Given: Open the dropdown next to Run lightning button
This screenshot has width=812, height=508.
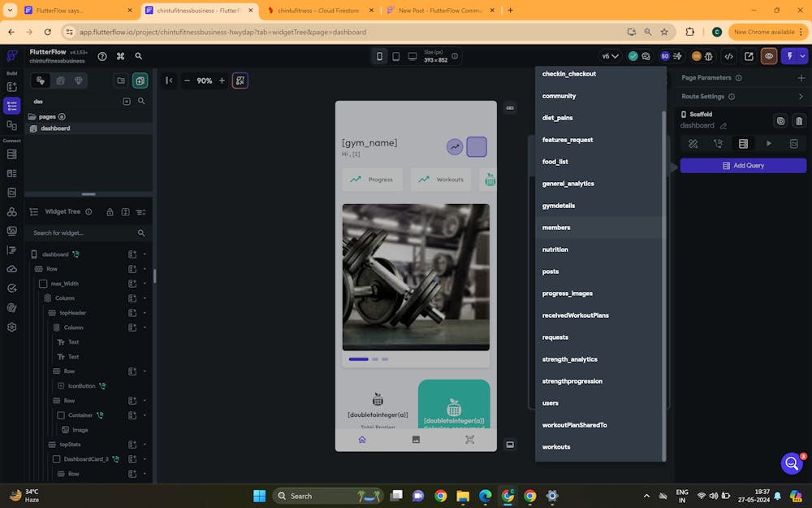Looking at the screenshot, I should [x=803, y=56].
